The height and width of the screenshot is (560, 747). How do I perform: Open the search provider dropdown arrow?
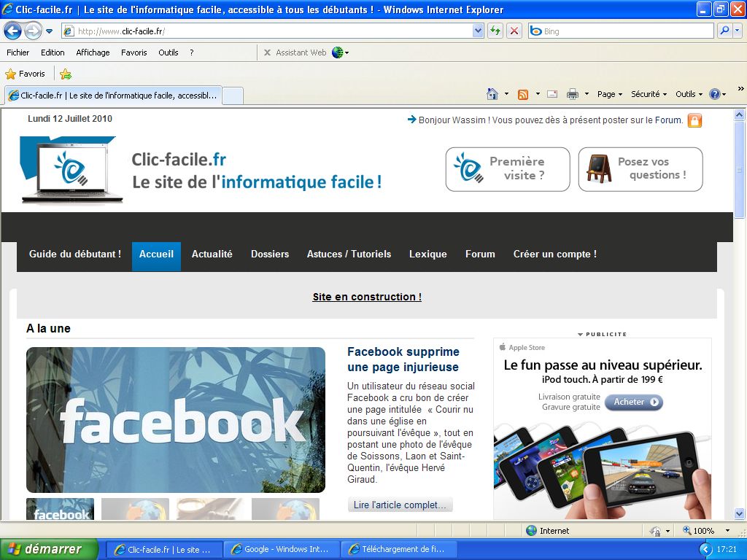(737, 31)
